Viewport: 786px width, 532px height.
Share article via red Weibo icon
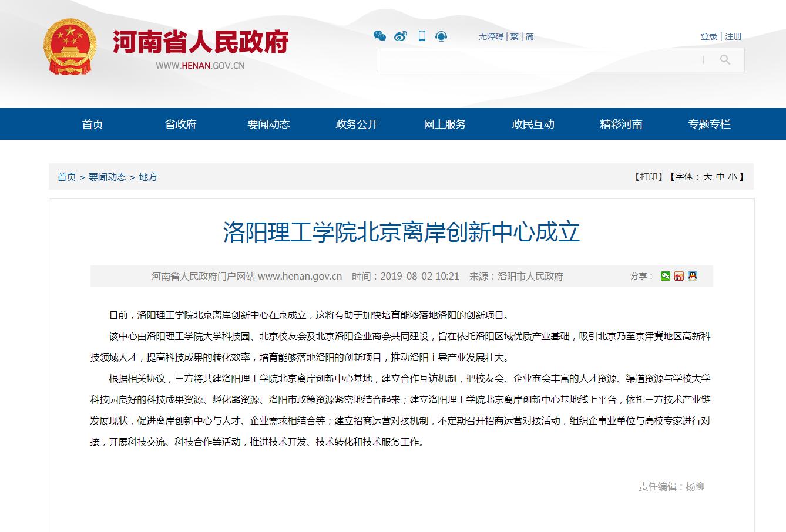(x=679, y=276)
